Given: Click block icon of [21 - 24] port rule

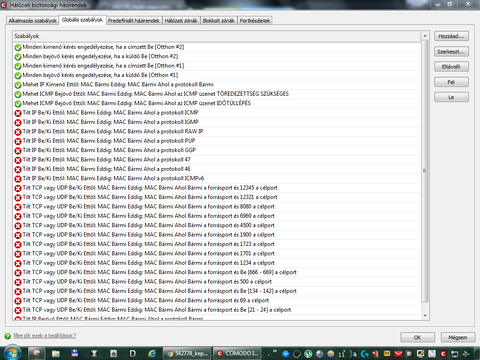Looking at the screenshot, I should (18, 310).
